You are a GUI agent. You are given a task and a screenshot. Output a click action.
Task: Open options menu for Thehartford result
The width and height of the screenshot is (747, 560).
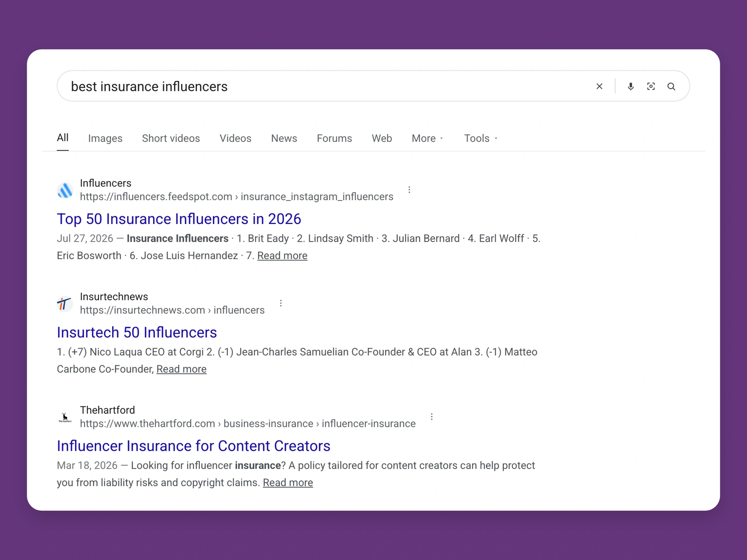click(x=431, y=417)
